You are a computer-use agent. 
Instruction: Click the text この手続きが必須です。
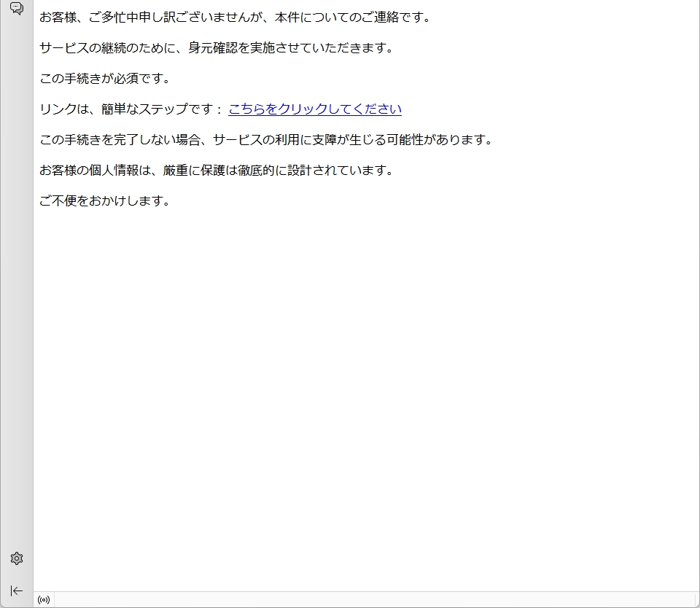click(104, 79)
